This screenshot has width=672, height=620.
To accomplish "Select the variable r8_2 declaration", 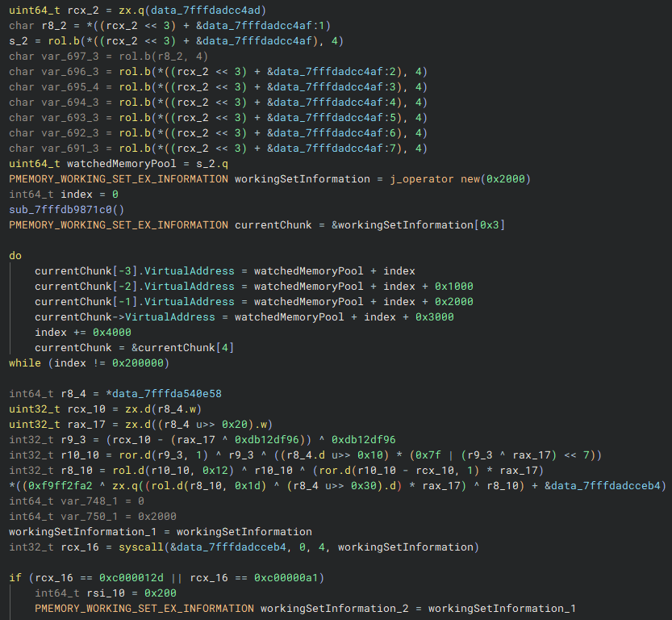I will point(54,25).
